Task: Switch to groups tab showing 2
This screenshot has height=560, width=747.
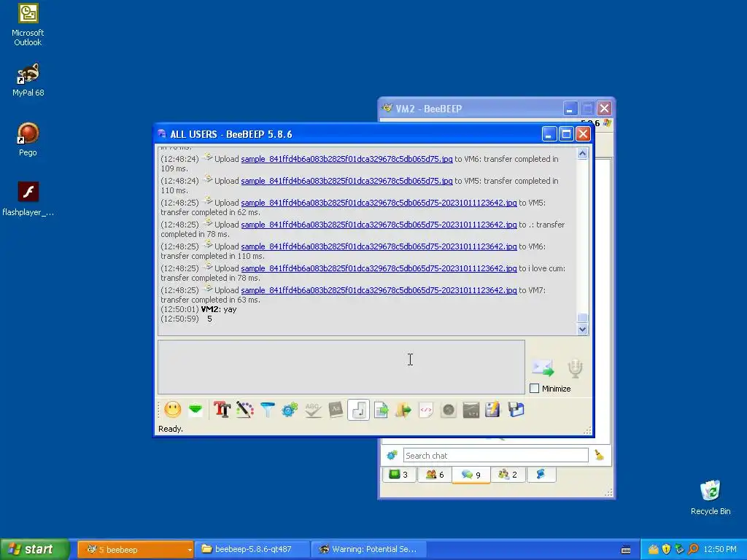Action: click(508, 474)
